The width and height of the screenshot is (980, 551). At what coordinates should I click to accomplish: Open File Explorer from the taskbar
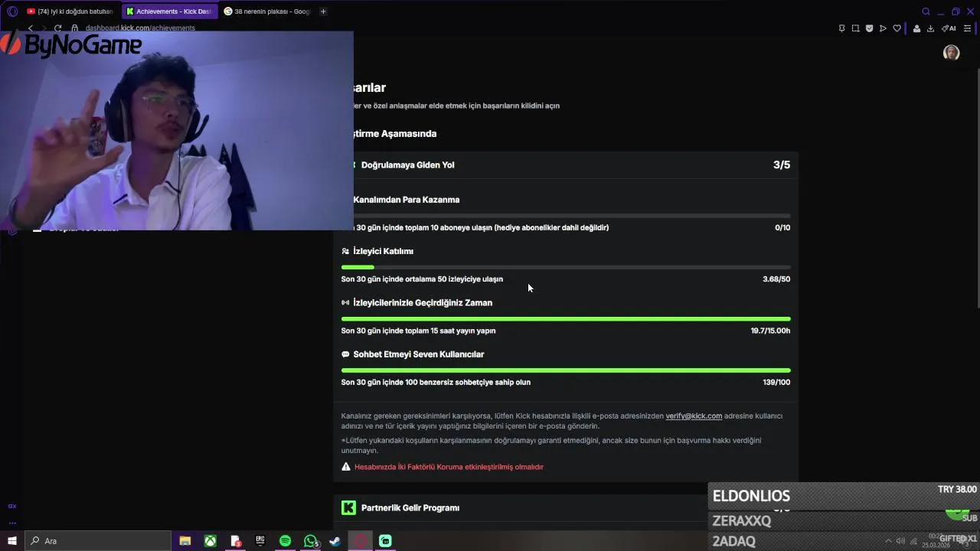pyautogui.click(x=185, y=541)
